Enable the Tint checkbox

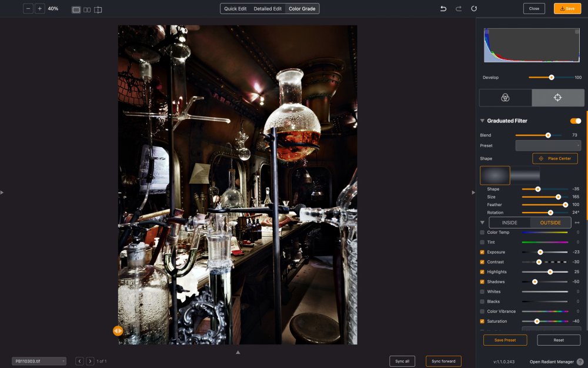point(482,242)
